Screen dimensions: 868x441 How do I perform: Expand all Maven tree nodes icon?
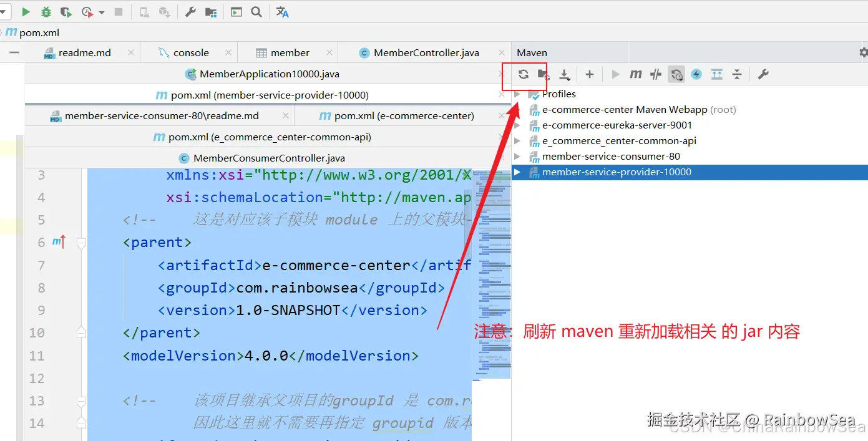point(717,74)
